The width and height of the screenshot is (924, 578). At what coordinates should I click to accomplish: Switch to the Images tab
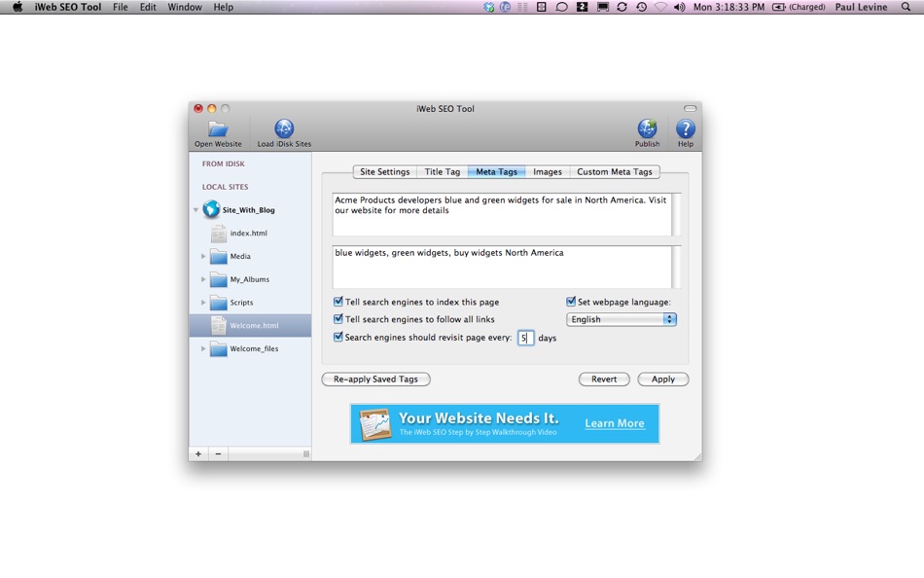[x=548, y=171]
